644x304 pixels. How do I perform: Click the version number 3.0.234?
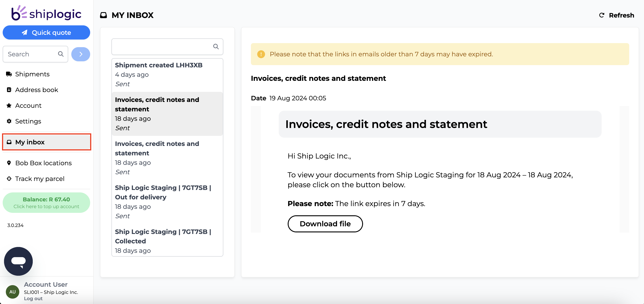(15, 225)
